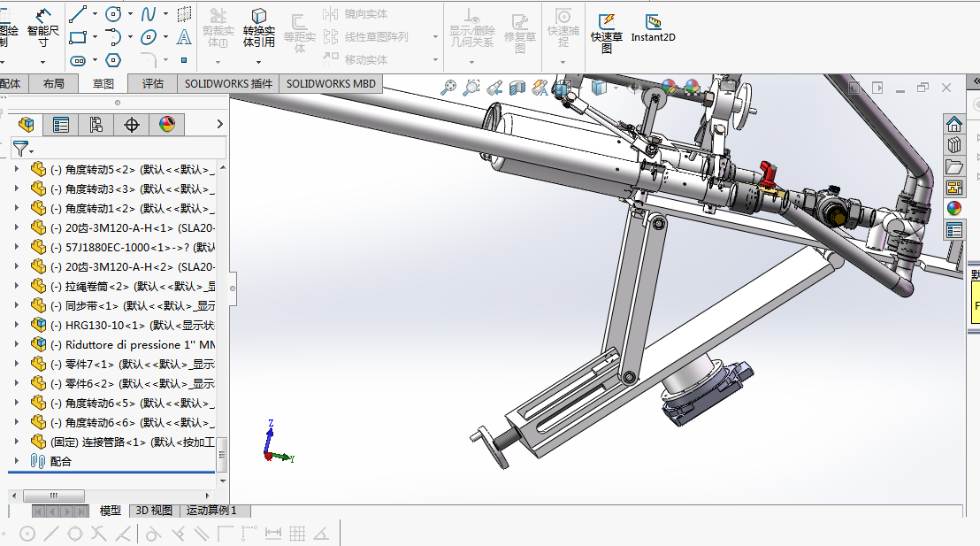Open the Circle tool dropdown arrow
Viewport: 980px width, 546px height.
(x=130, y=14)
